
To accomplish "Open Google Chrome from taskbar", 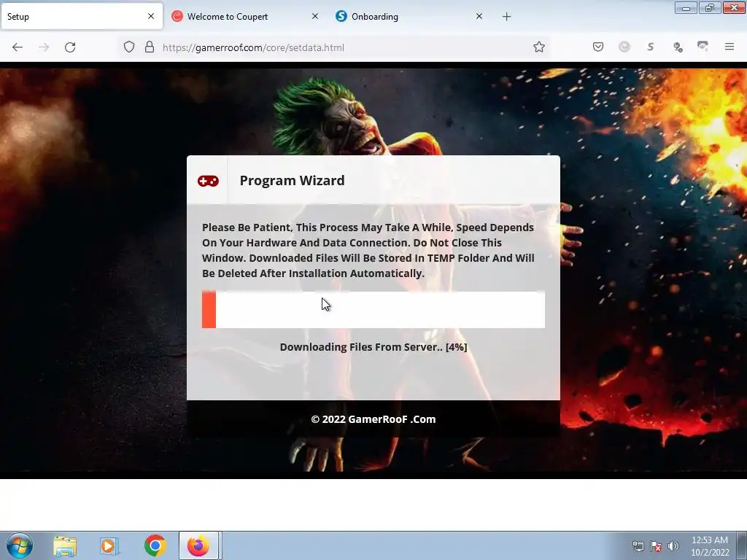I will click(155, 546).
